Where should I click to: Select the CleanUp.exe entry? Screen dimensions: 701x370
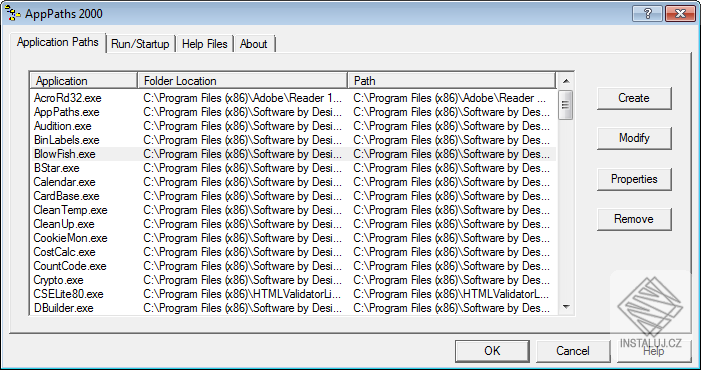pos(293,224)
